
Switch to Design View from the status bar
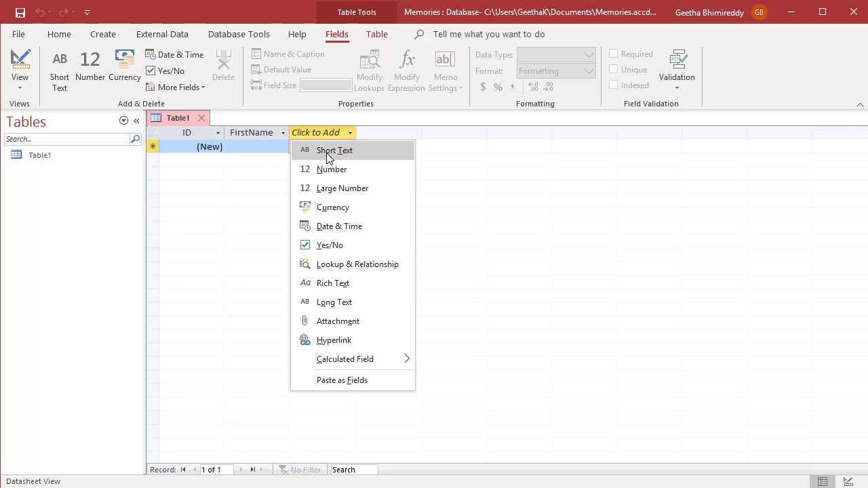848,481
